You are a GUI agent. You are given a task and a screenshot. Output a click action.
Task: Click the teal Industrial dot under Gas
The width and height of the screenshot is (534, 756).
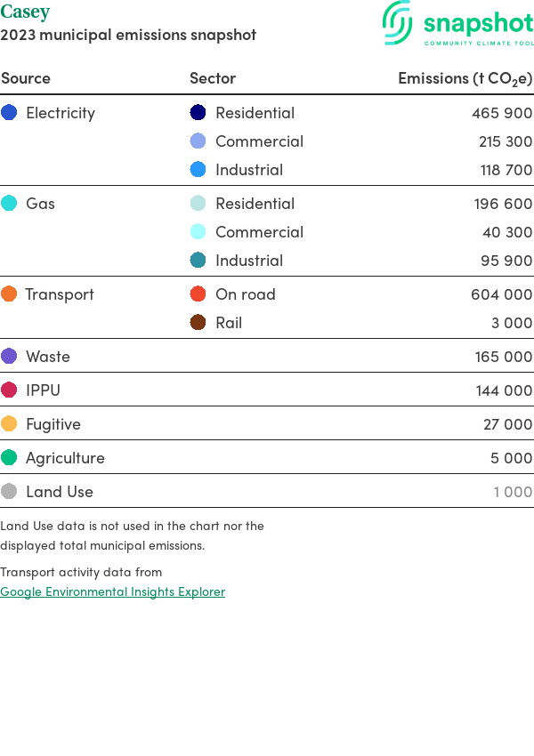198,260
